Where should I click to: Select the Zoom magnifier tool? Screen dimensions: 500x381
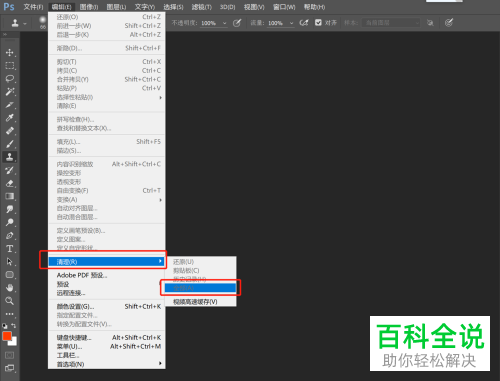10,301
